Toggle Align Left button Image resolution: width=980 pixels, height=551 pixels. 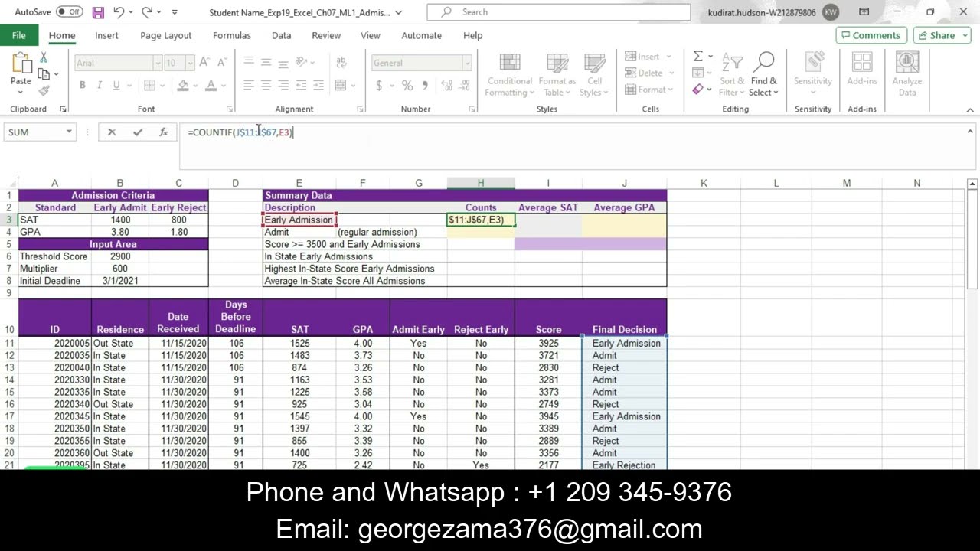[249, 85]
